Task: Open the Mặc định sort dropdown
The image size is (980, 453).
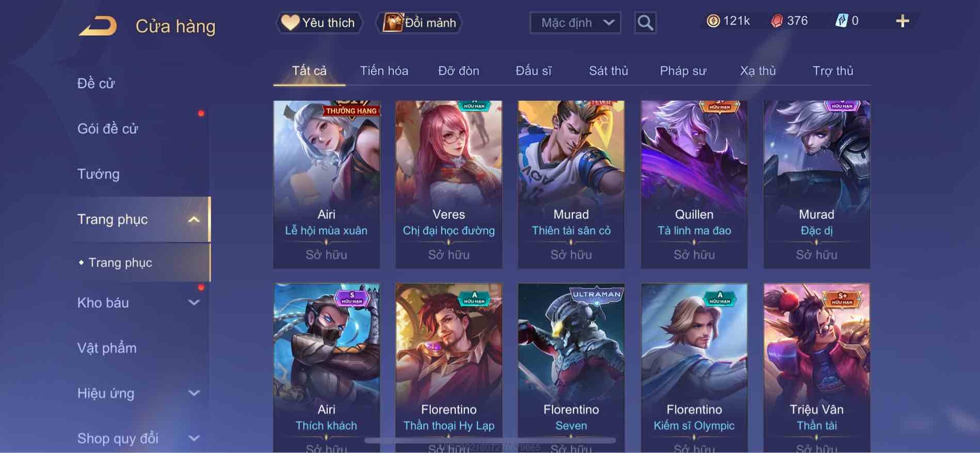Action: pos(575,23)
